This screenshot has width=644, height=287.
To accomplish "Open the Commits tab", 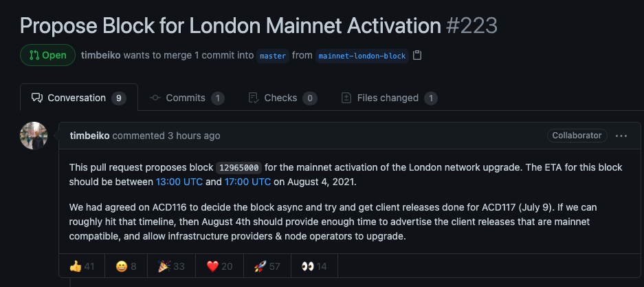I will click(187, 98).
